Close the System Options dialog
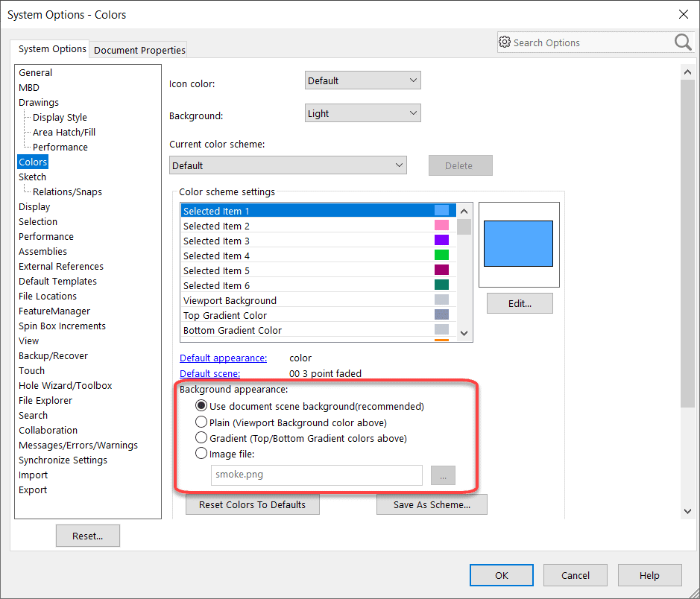Viewport: 700px width, 599px height. pos(683,14)
